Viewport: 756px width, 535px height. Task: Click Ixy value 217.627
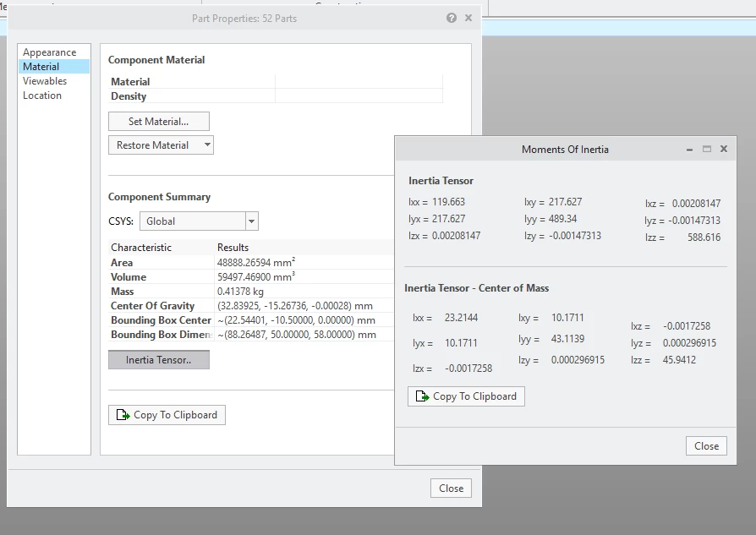565,202
